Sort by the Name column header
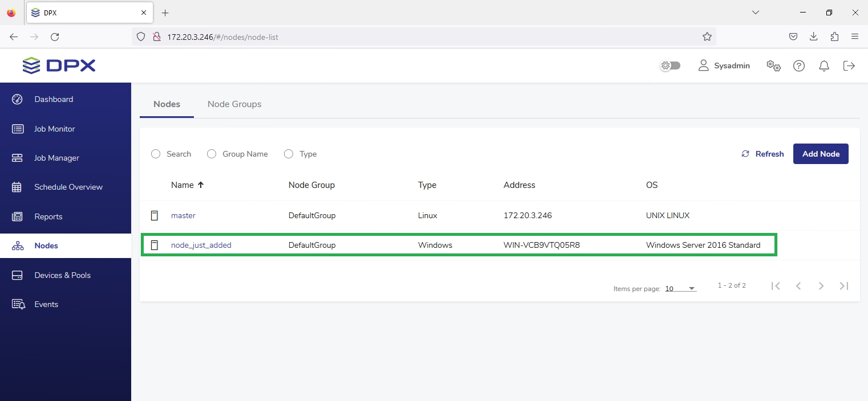The width and height of the screenshot is (868, 401). pyautogui.click(x=182, y=185)
